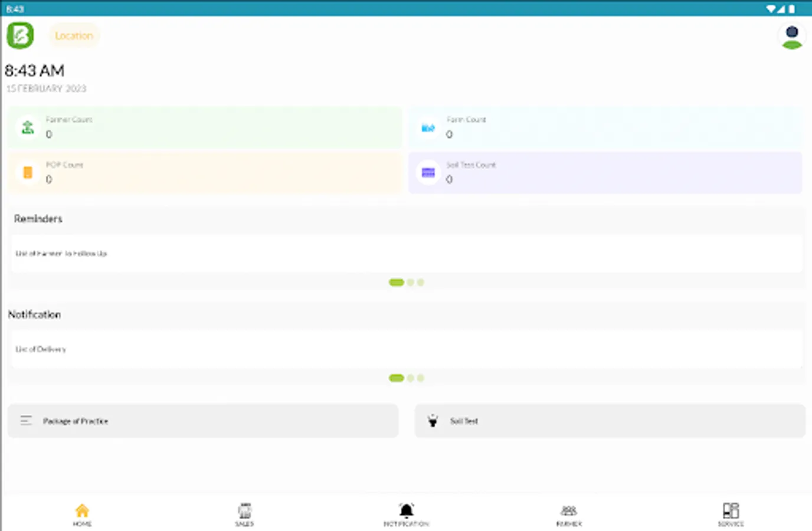This screenshot has width=812, height=531.
Task: Open Notification tab with bell
Action: tap(406, 514)
